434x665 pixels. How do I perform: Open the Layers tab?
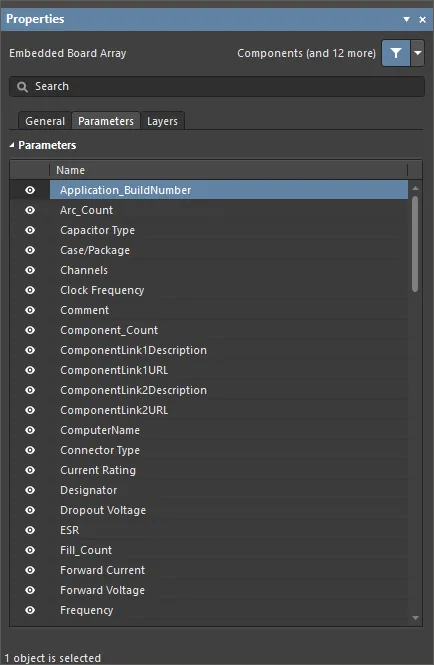[162, 121]
